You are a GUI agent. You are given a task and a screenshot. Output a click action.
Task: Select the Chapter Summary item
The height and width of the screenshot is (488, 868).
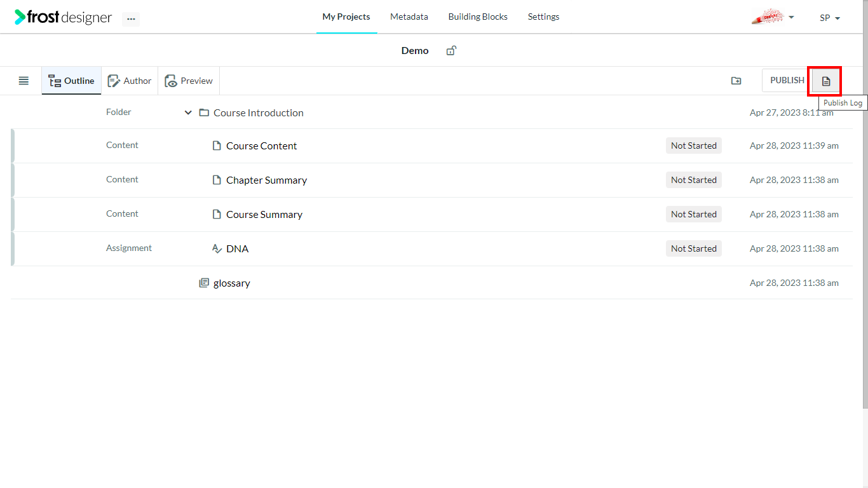[x=267, y=180]
